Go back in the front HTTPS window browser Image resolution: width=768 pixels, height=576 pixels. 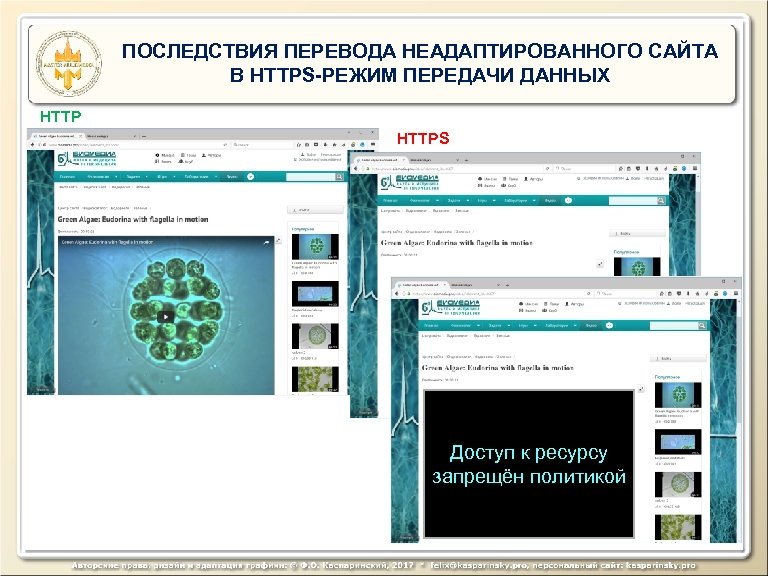pos(397,293)
